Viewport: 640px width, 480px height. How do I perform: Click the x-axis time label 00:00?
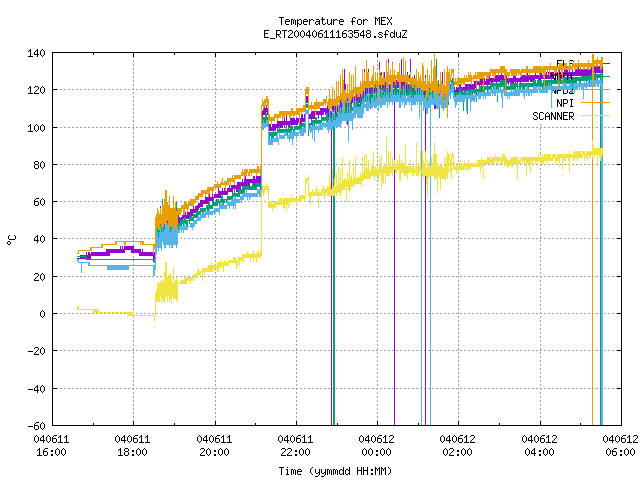coord(376,452)
